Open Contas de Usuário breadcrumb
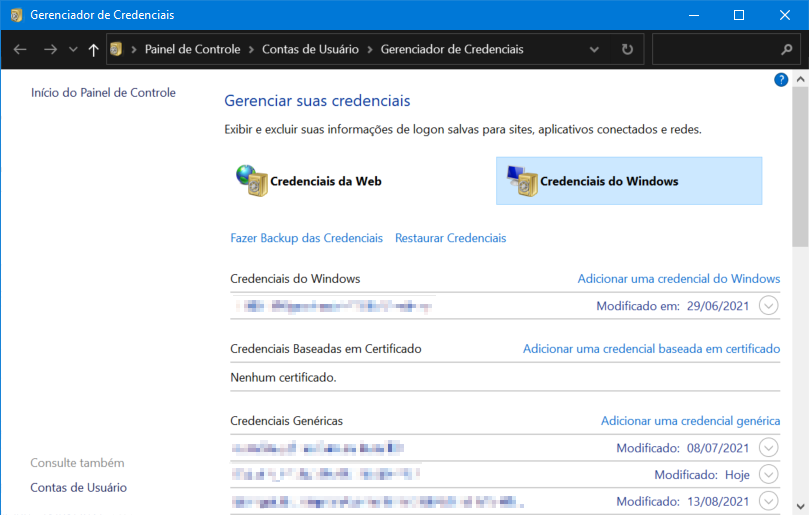Viewport: 809px width, 515px height. tap(310, 49)
